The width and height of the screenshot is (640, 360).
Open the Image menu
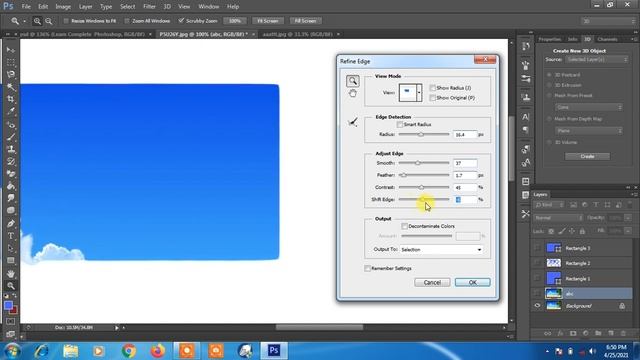coord(63,7)
